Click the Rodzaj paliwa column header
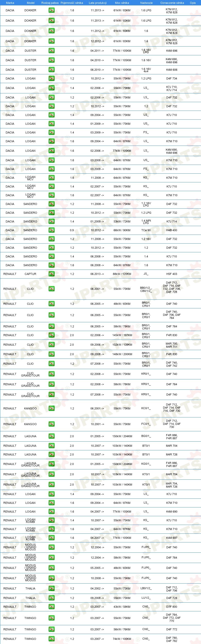Screen dimensions: 201x644 tap(50, 3)
